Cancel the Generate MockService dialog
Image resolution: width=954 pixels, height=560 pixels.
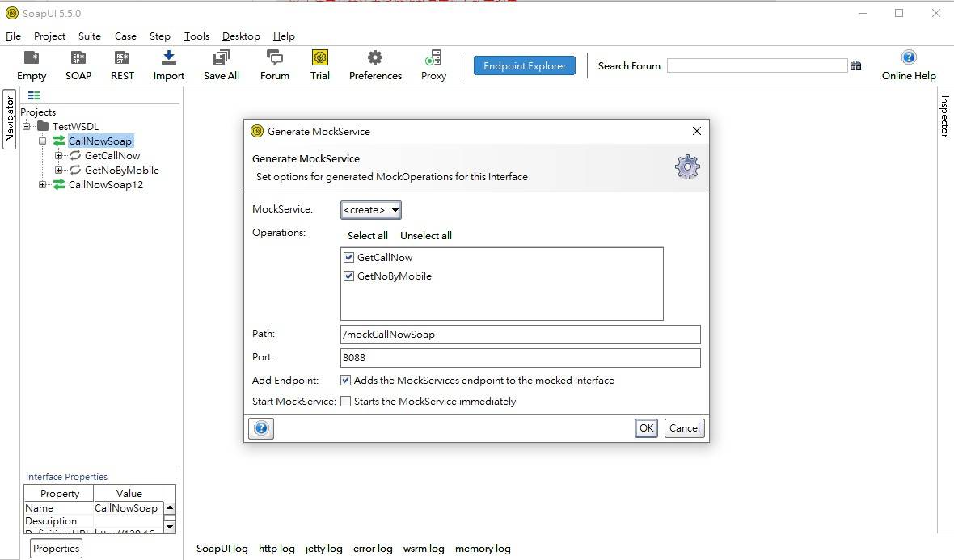click(685, 428)
